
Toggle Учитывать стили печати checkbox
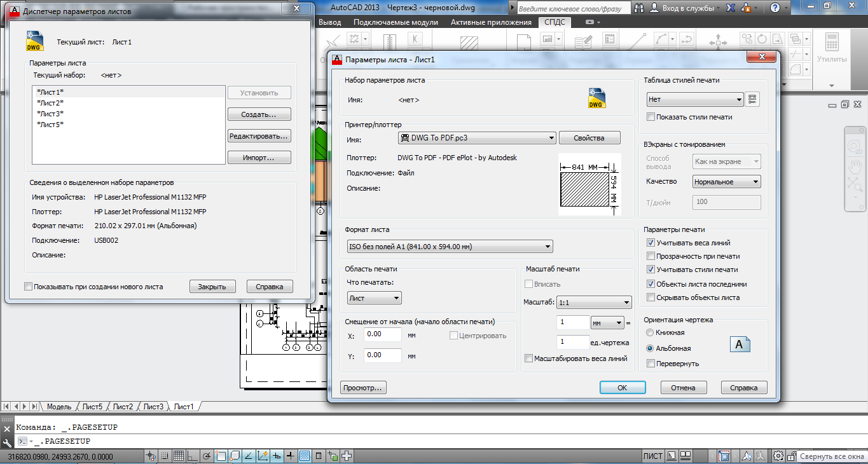click(x=651, y=270)
